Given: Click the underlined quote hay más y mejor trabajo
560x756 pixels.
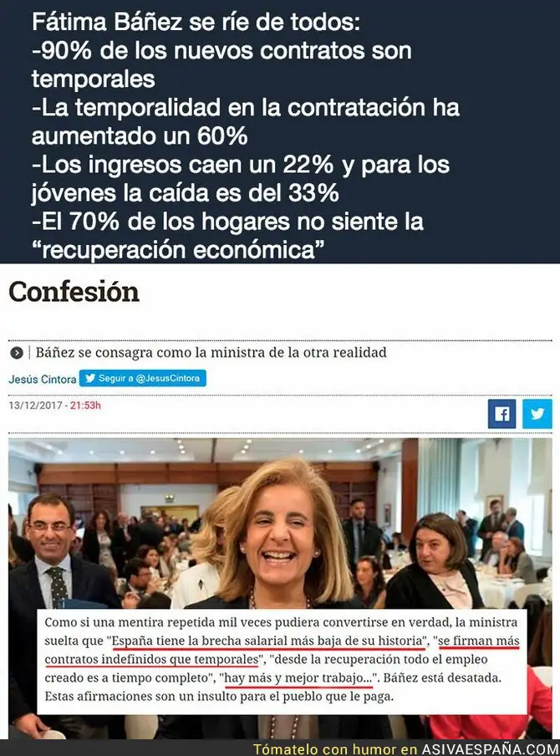Looking at the screenshot, I should point(298,678).
